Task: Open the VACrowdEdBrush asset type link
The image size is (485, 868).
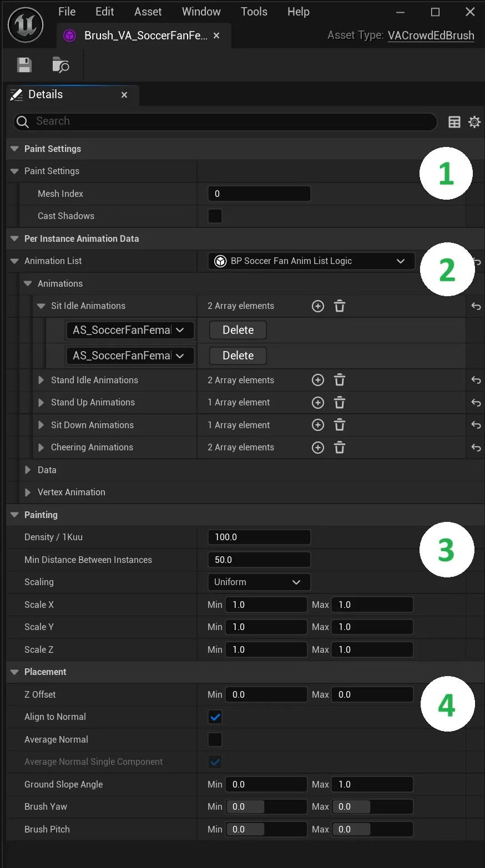Action: click(x=431, y=35)
